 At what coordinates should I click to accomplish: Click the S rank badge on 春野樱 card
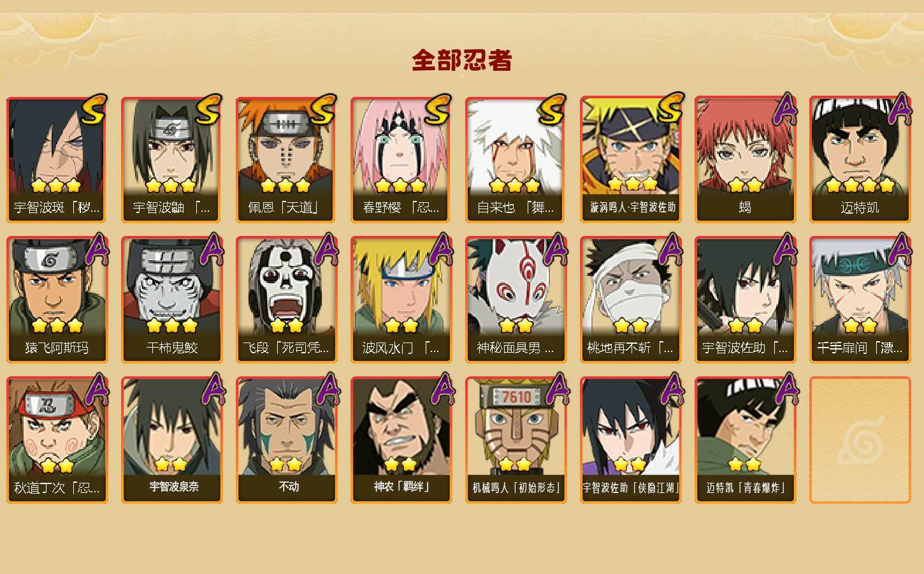438,110
